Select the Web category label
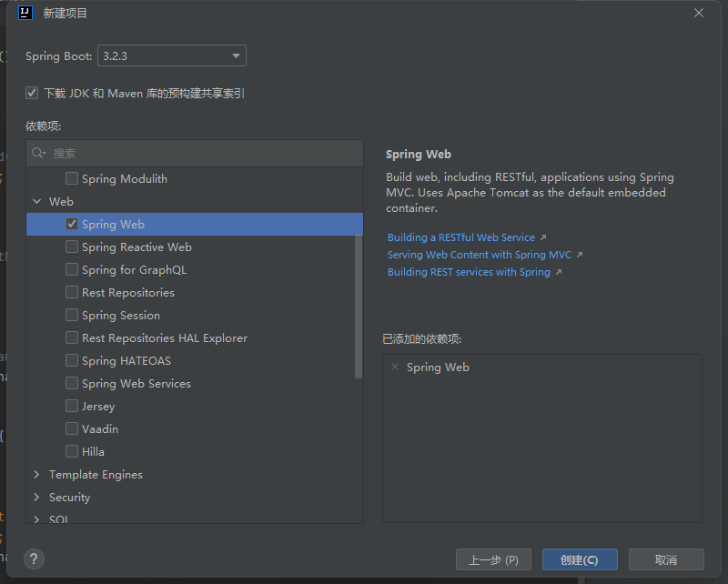This screenshot has width=728, height=584. point(61,201)
